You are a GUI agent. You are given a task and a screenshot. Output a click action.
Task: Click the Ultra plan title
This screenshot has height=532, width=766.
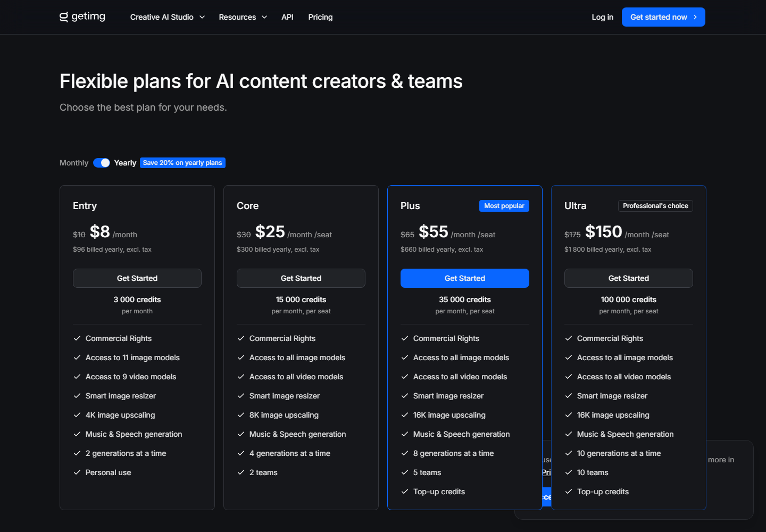[575, 206]
